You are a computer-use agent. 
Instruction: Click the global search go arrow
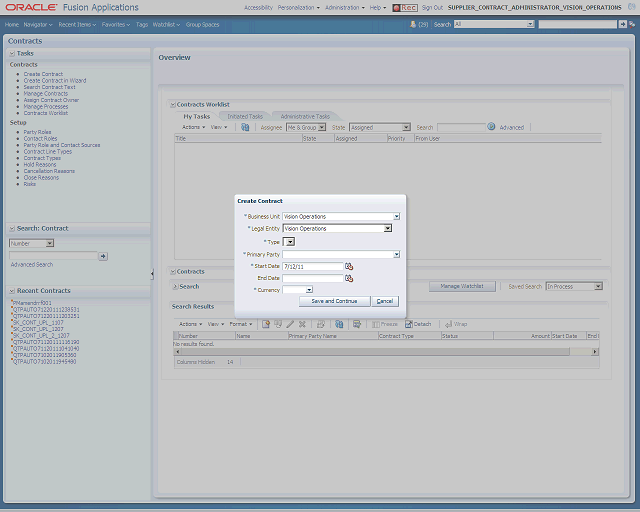pyautogui.click(x=622, y=24)
